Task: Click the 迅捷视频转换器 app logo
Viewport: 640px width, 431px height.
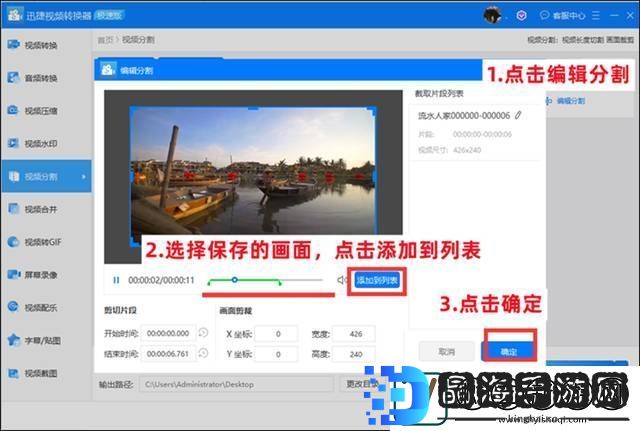Action: [x=15, y=15]
